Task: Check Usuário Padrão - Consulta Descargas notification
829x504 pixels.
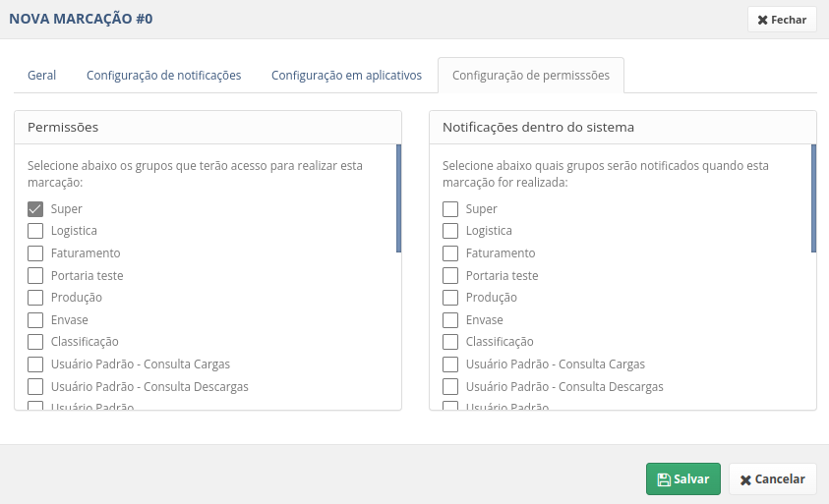Action: (450, 387)
